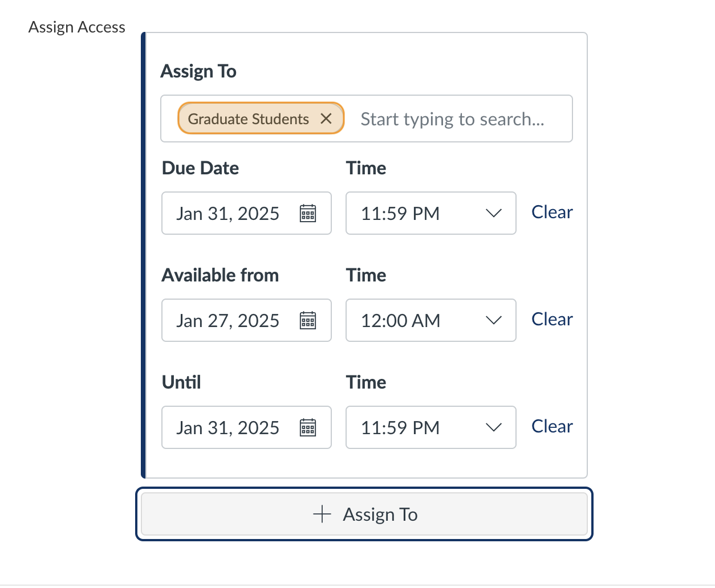Clear the Available from date
Screen dimensions: 715x588
click(x=551, y=319)
